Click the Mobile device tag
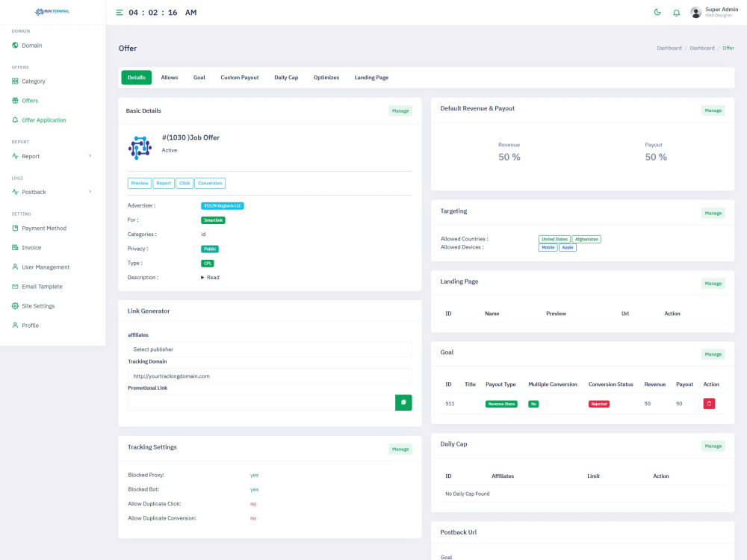This screenshot has width=747, height=560. click(x=548, y=248)
